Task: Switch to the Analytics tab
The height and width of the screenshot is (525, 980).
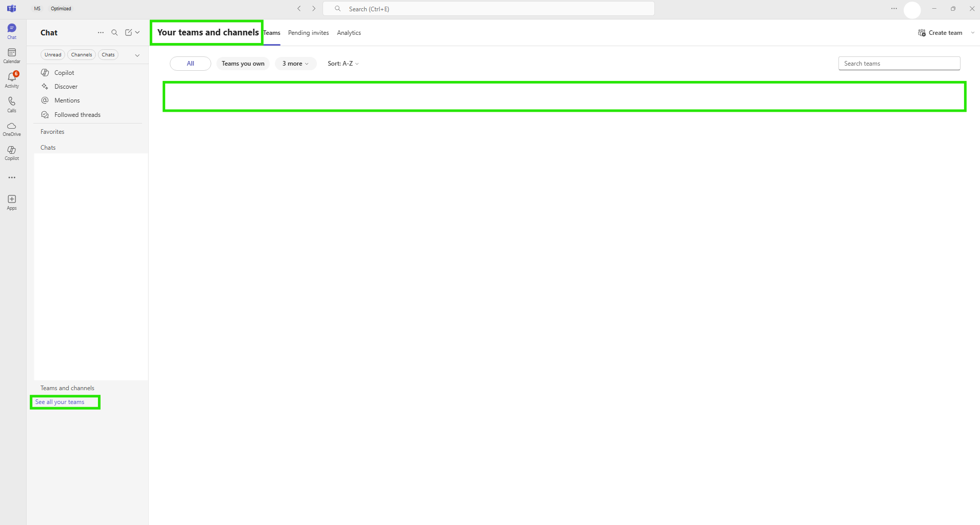Action: pos(349,33)
